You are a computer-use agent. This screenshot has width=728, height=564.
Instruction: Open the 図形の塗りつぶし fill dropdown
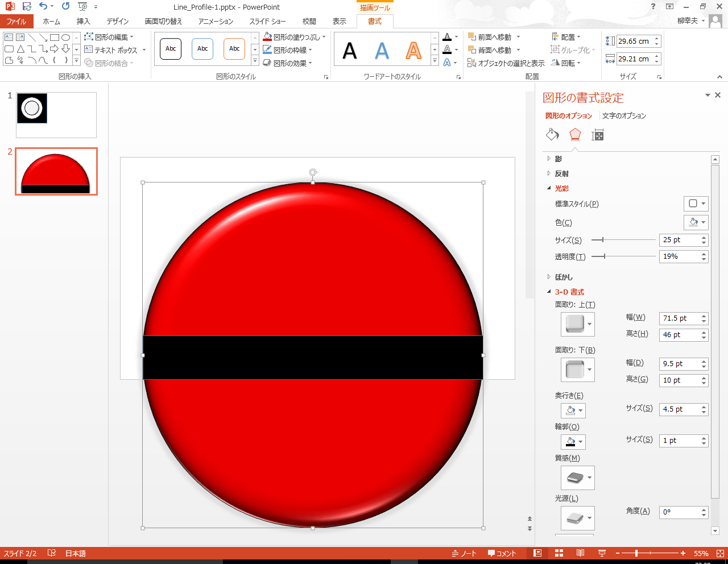coord(294,37)
